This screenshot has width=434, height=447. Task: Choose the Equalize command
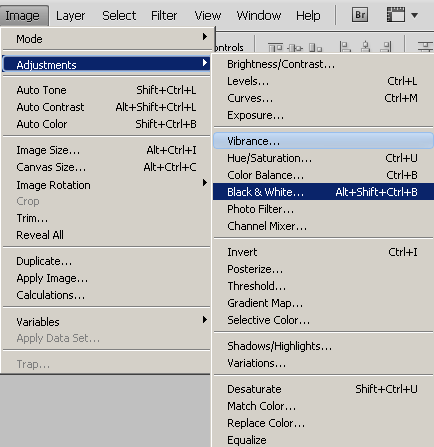pyautogui.click(x=323, y=440)
